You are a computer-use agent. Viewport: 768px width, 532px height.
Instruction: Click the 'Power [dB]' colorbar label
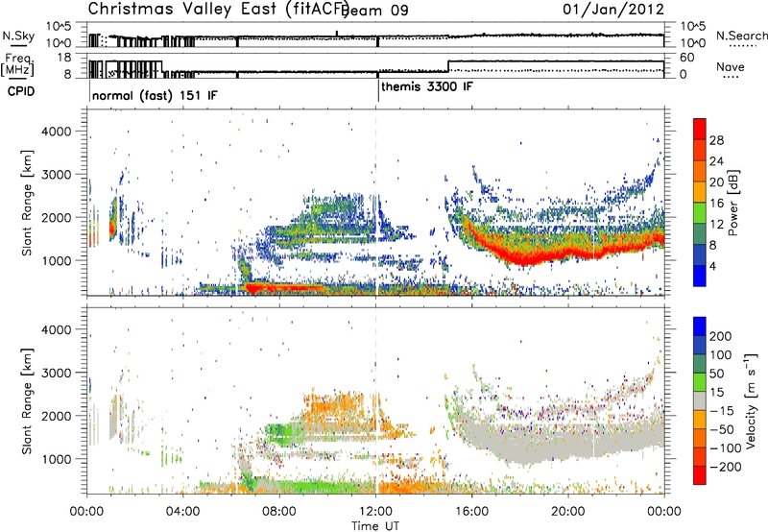pos(732,203)
